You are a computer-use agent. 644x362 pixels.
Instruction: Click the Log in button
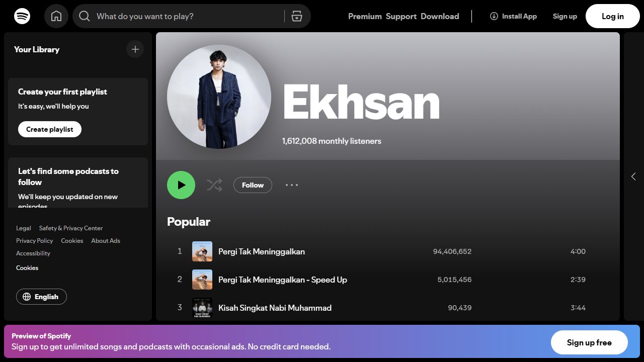point(612,16)
